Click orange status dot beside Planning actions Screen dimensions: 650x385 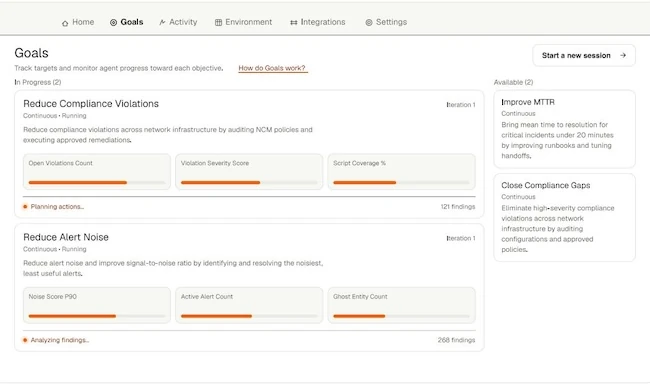25,206
